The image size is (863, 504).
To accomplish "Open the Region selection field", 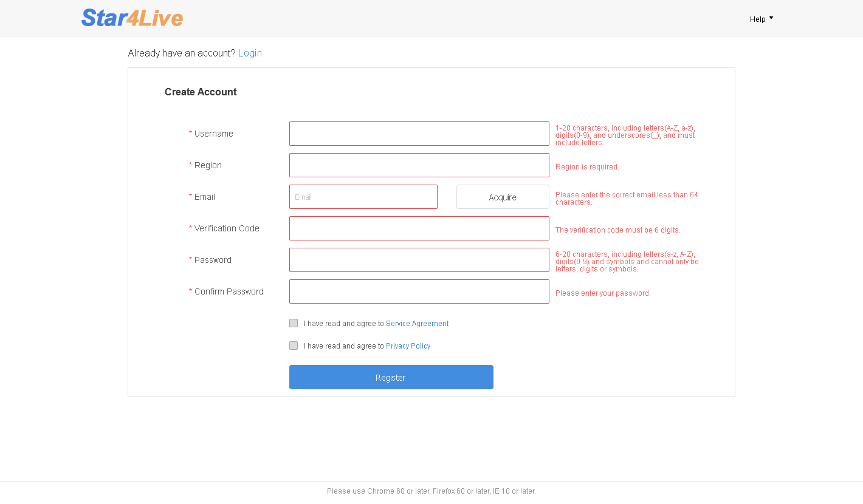I will 419,165.
